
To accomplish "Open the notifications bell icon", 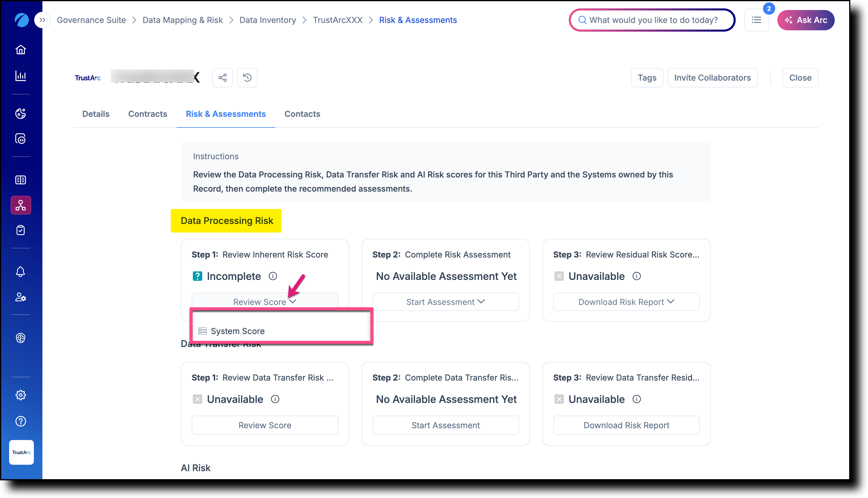I will point(21,272).
